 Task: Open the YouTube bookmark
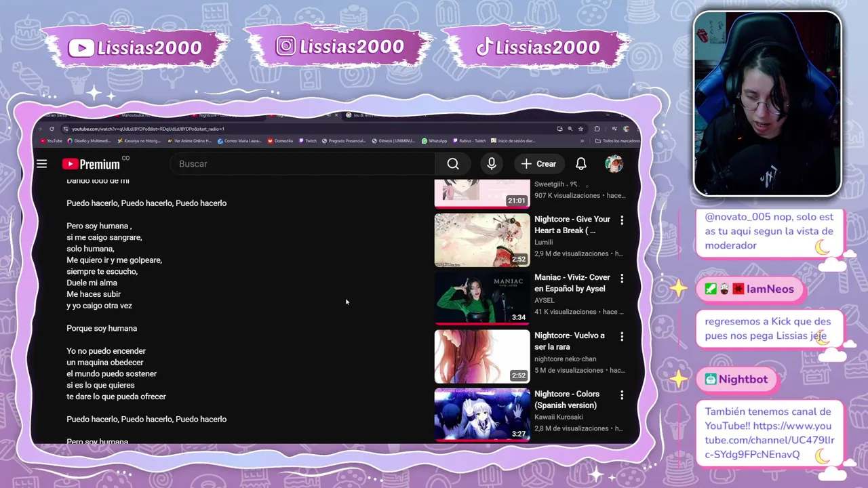coord(51,141)
